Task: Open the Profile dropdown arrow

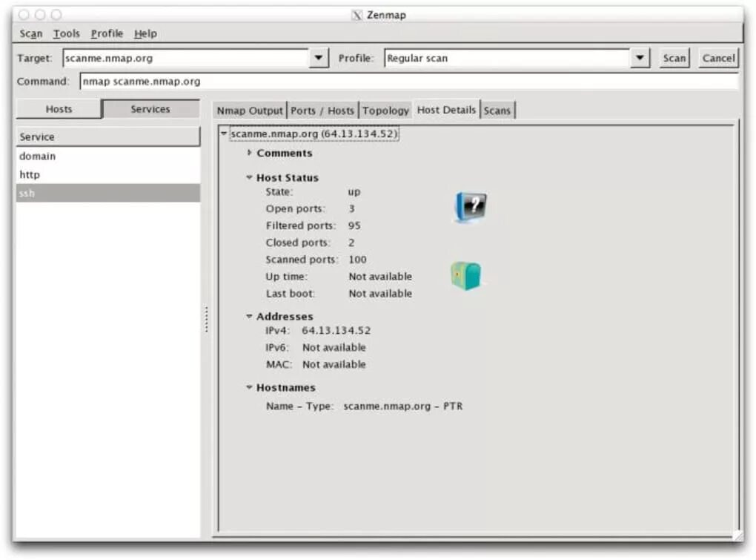Action: [640, 58]
